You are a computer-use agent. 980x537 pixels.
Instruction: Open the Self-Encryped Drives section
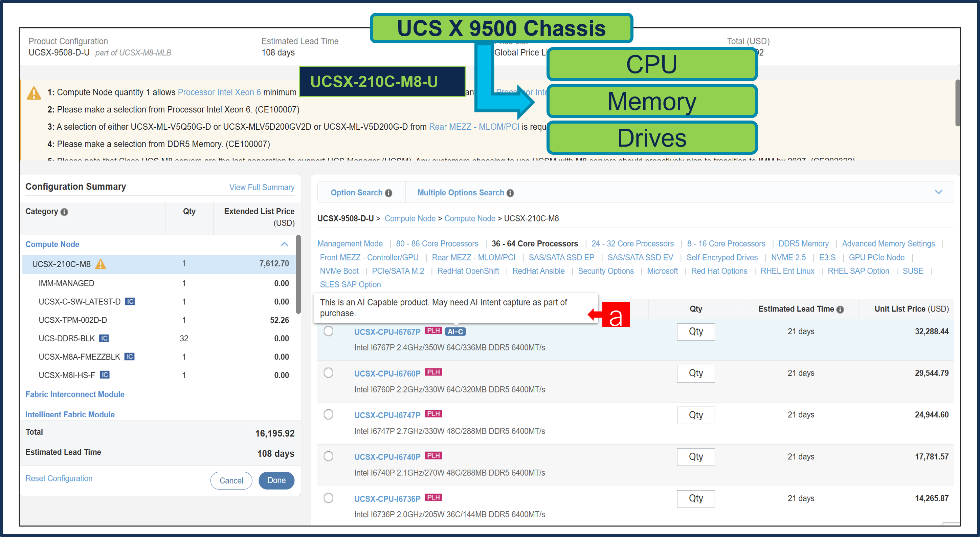(x=722, y=257)
